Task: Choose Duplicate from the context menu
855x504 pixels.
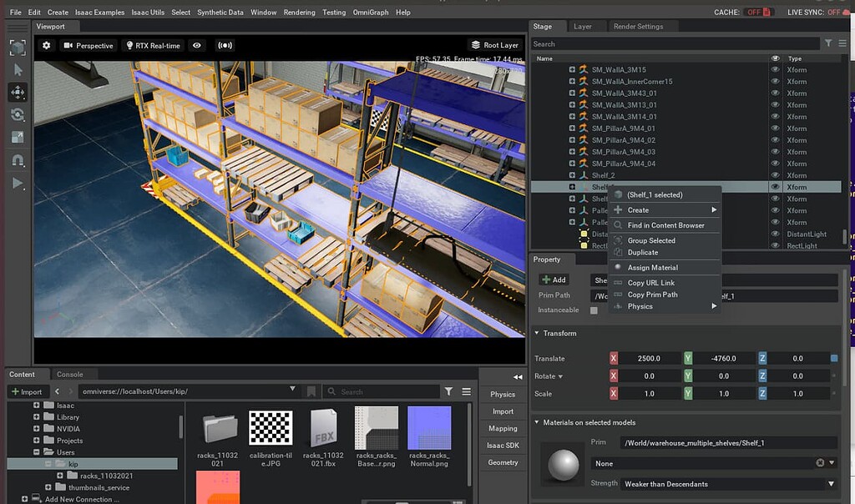Action: (642, 252)
